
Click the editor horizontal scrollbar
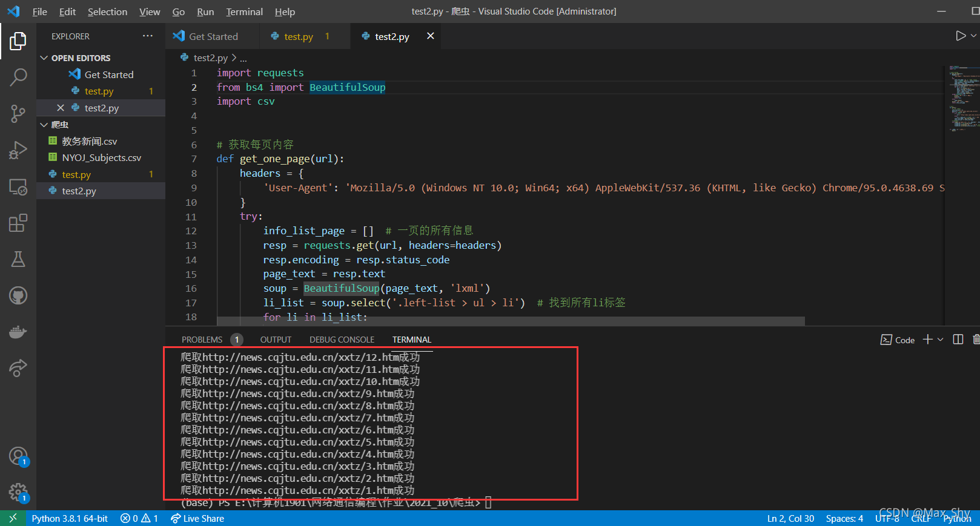511,321
